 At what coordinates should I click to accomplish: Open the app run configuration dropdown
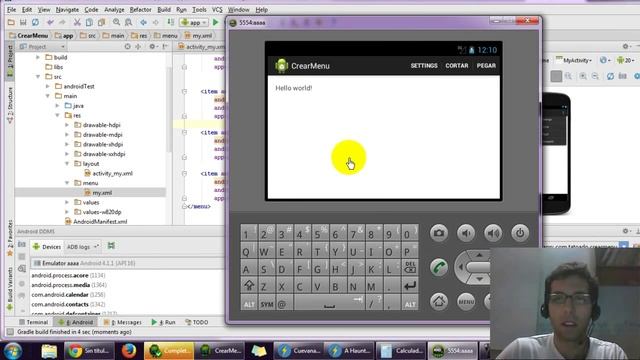pos(194,22)
